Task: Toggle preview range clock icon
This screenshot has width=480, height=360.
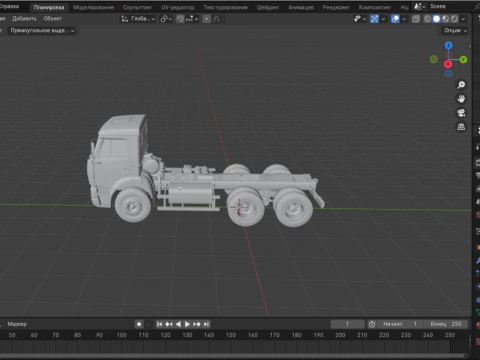Action: [372, 324]
